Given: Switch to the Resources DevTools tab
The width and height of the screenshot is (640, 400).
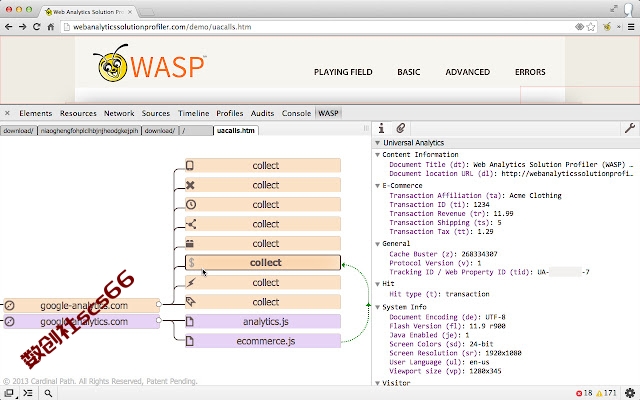Looking at the screenshot, I should pos(78,113).
